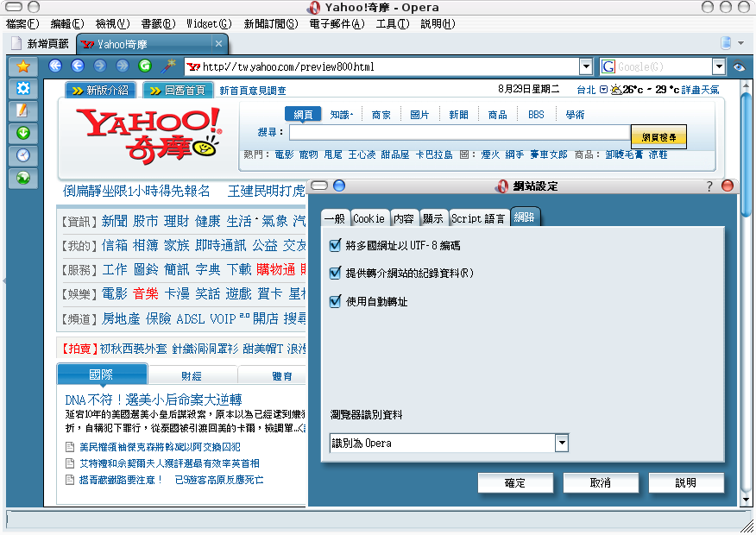
Task: Click the Fast Forward navigation button
Action: click(x=122, y=66)
